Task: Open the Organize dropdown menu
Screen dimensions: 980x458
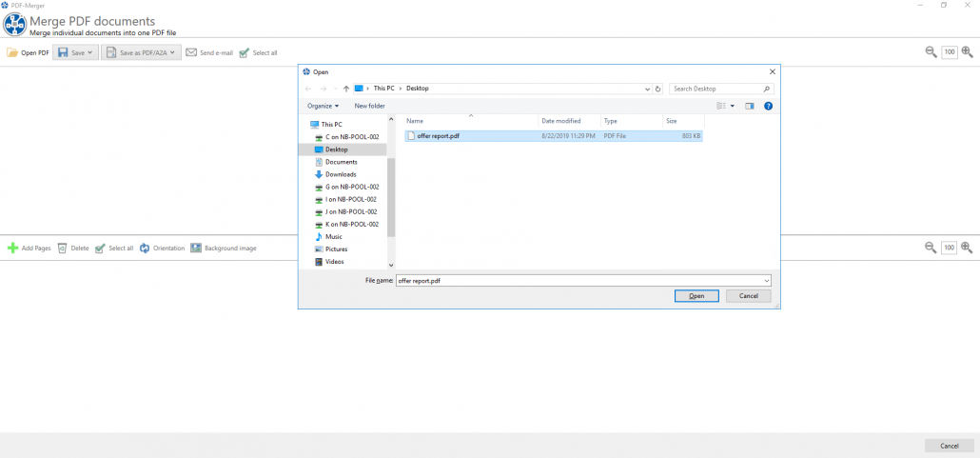Action: (323, 106)
